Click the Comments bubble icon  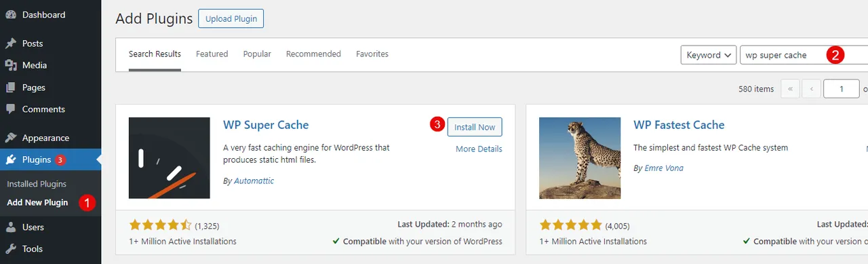pyautogui.click(x=11, y=109)
